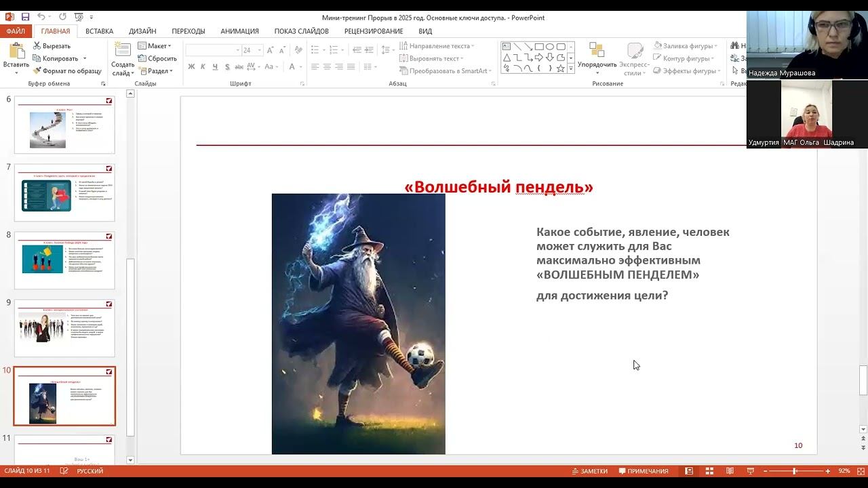
Task: Open Упорядочить arrange dropdown
Action: coord(597,58)
